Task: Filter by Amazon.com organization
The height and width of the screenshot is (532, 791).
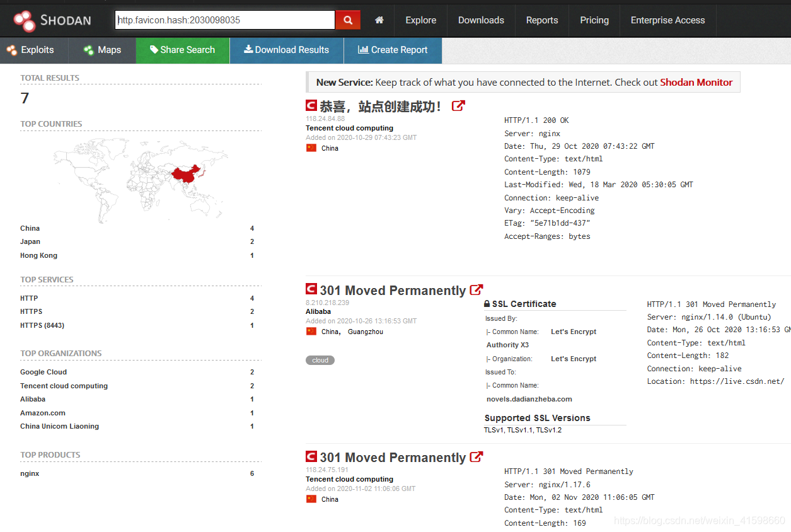Action: click(x=43, y=413)
